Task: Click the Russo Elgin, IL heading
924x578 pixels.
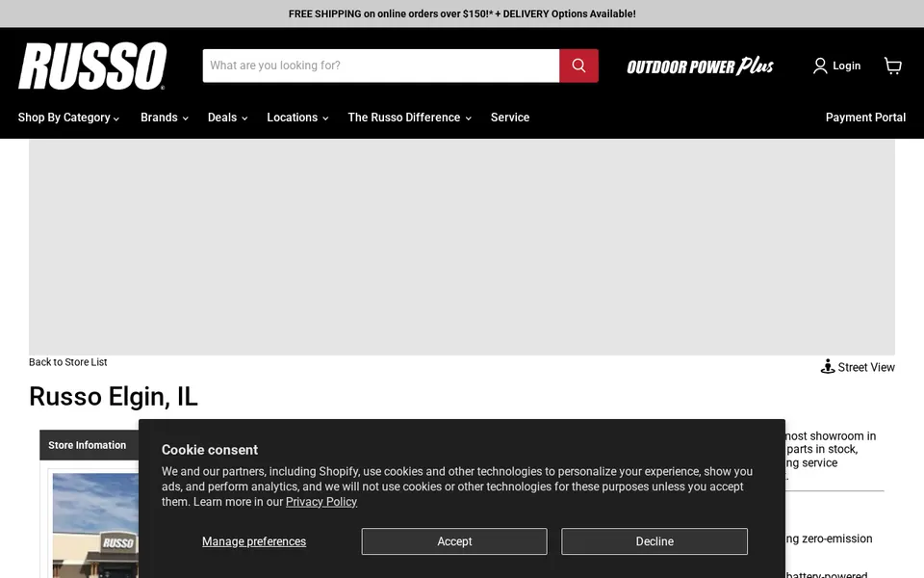Action: click(114, 396)
